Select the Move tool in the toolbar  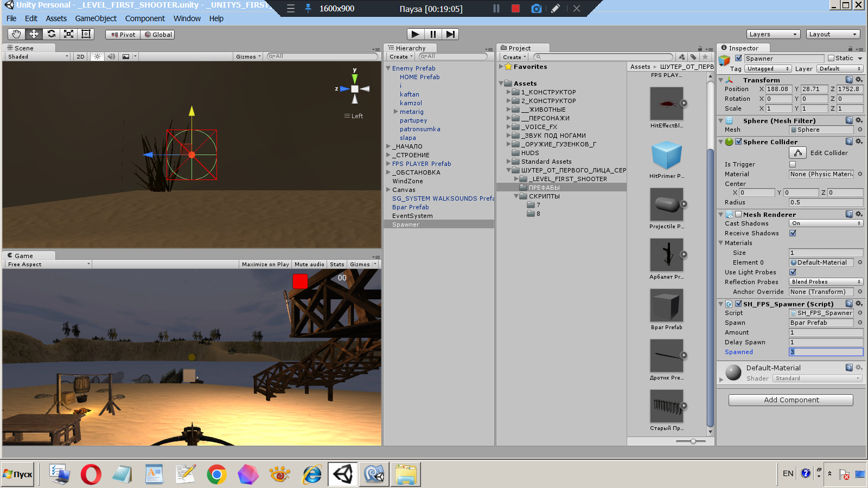point(34,34)
